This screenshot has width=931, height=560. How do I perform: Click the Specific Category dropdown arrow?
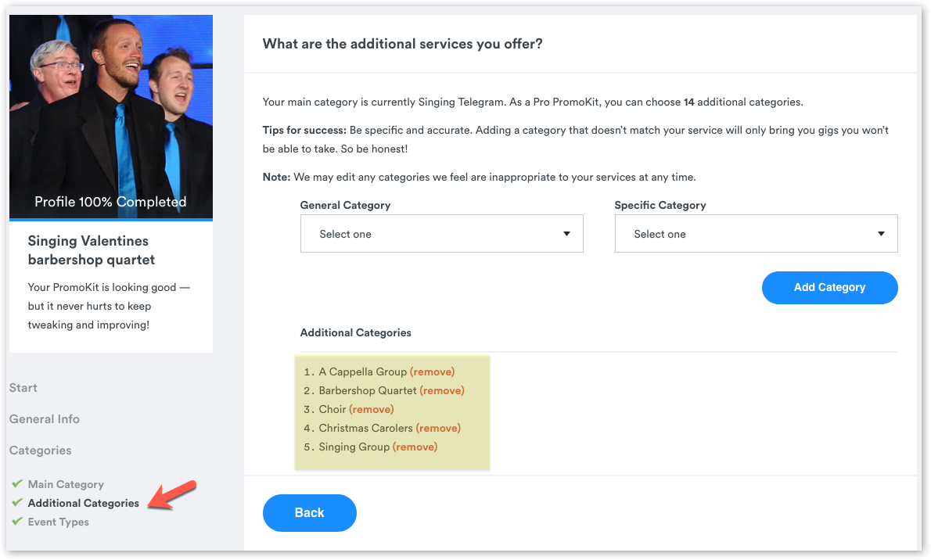point(881,234)
